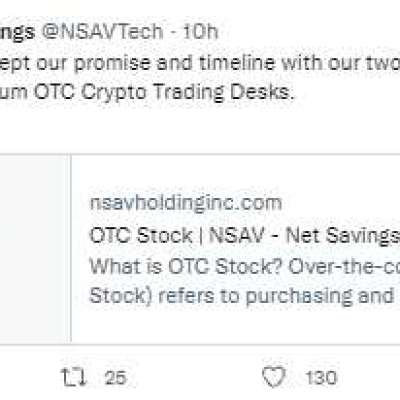This screenshot has height=400, width=400.
Task: Like the tweet with the heart icon
Action: point(274,377)
